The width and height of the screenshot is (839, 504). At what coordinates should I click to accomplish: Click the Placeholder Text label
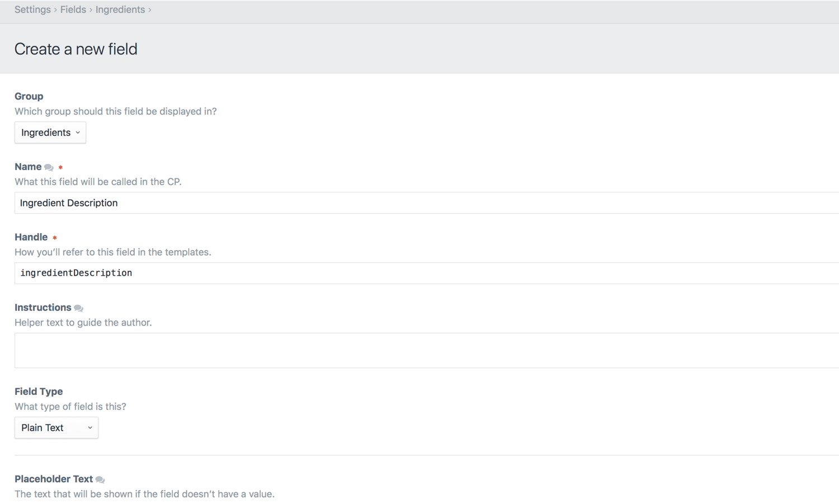tap(54, 479)
